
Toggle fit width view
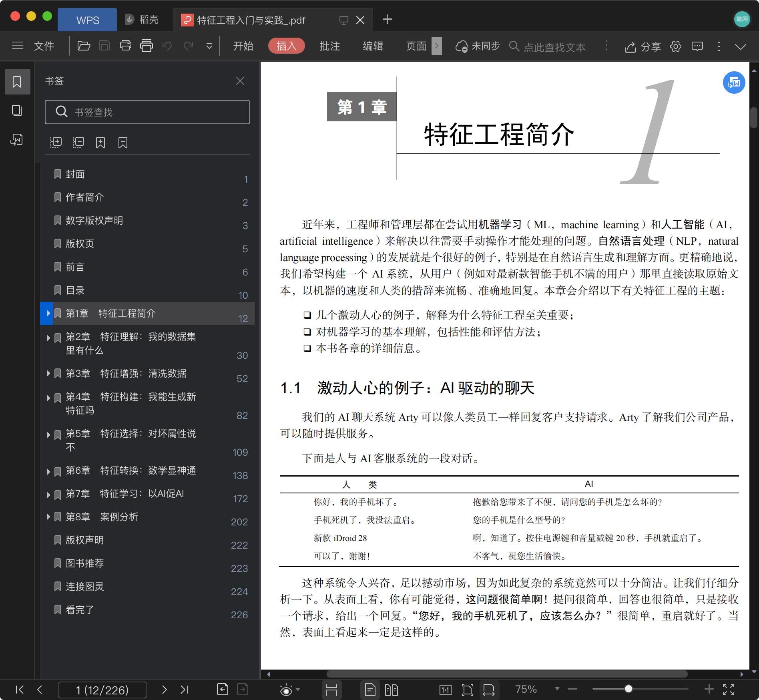pyautogui.click(x=488, y=690)
